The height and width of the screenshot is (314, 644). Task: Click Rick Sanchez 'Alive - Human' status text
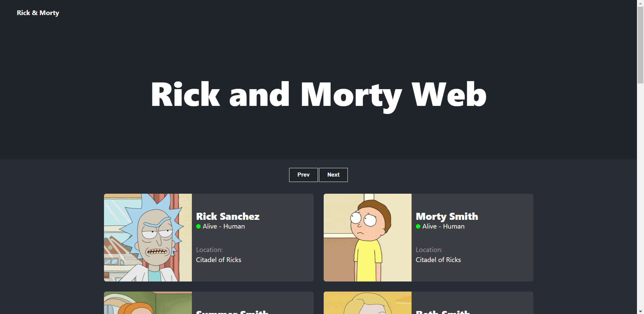[x=224, y=227]
